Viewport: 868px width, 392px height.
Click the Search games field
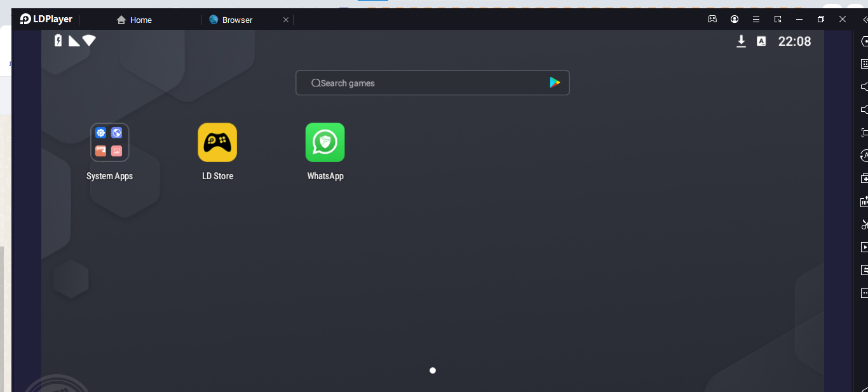(433, 83)
